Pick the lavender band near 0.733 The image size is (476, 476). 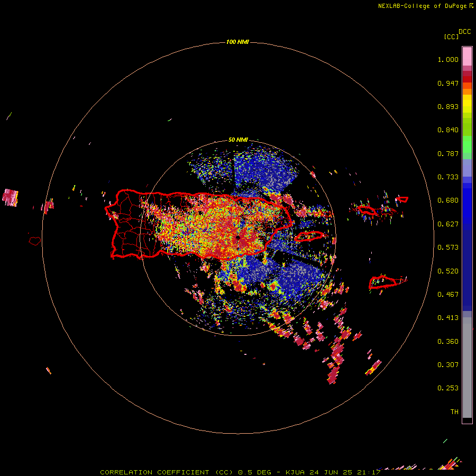tap(467, 168)
